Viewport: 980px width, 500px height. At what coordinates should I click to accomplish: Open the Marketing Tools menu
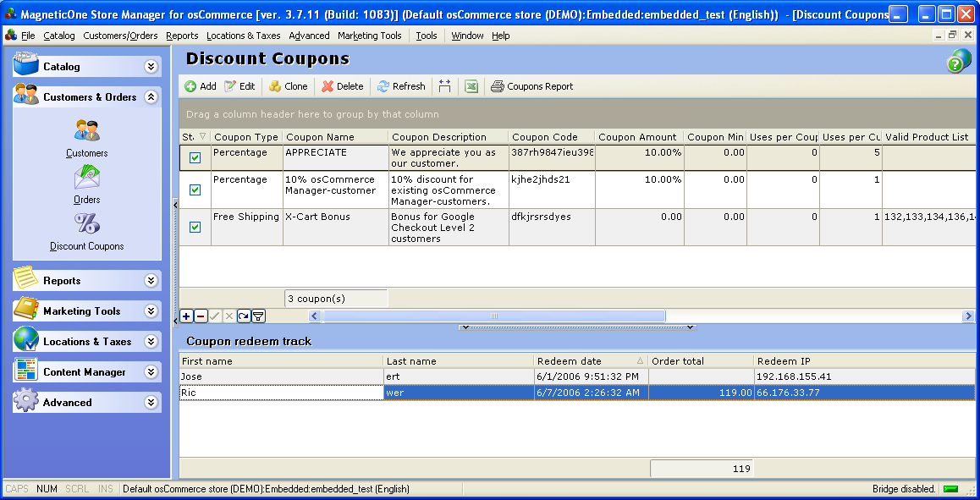(369, 36)
